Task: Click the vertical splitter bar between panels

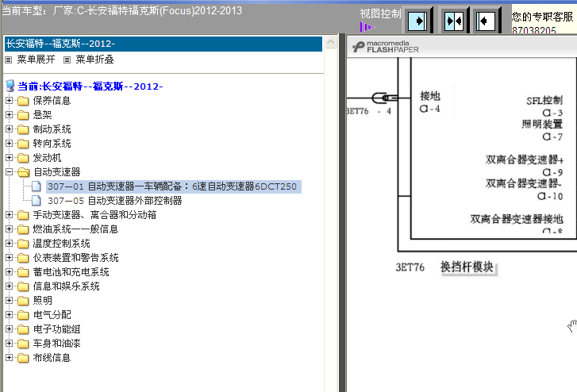Action: (x=342, y=213)
